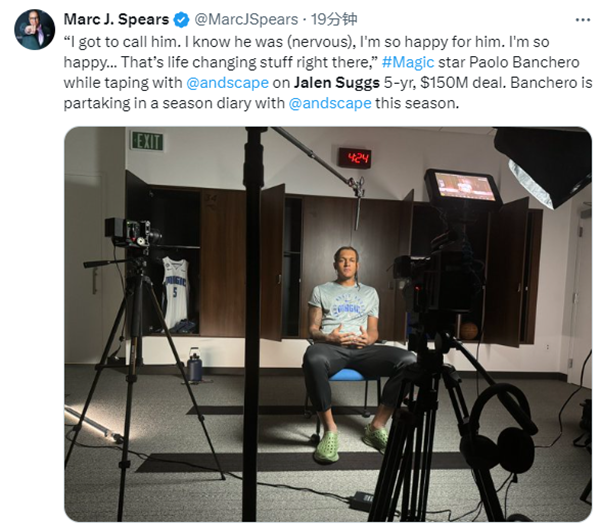600x524 pixels.
Task: Click the Marc J. Spears display name
Action: [x=116, y=20]
